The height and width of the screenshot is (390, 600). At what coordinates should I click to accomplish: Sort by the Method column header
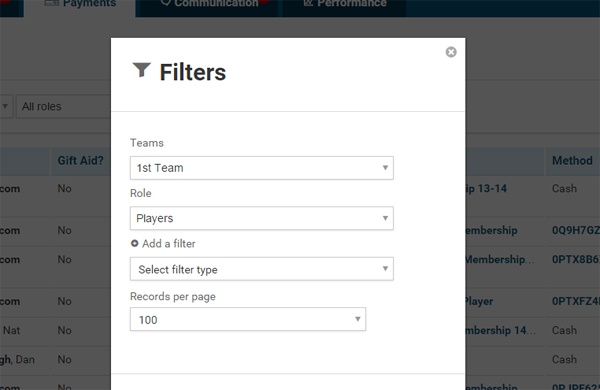coord(572,160)
